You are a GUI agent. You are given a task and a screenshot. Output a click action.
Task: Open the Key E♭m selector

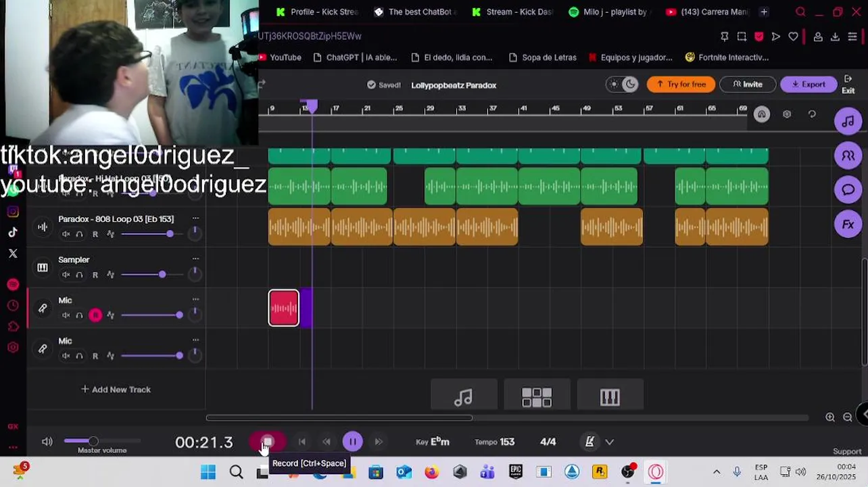click(x=433, y=442)
